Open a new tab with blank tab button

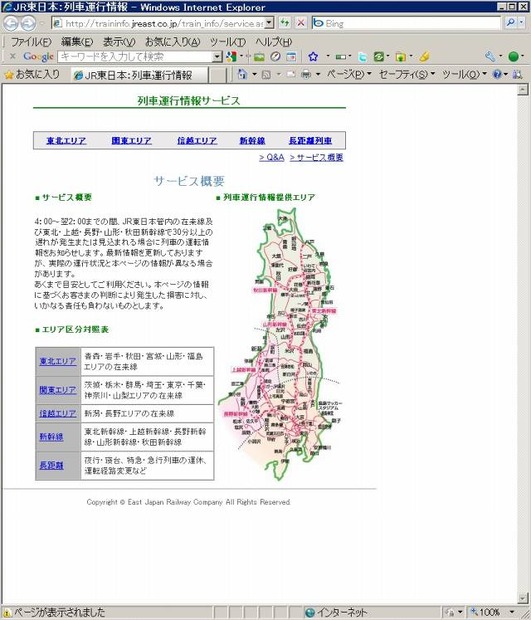pos(217,75)
